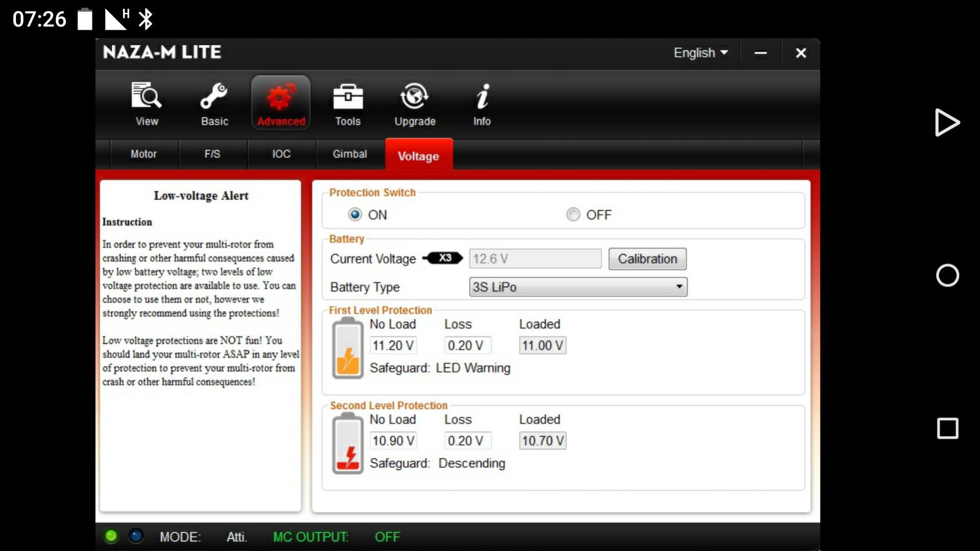This screenshot has width=980, height=551.
Task: Click the 'Instruction' heading text
Action: 127,222
